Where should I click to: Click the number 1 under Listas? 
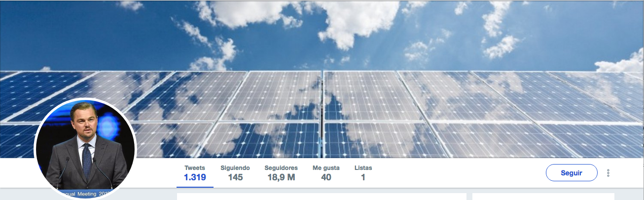[x=363, y=177]
